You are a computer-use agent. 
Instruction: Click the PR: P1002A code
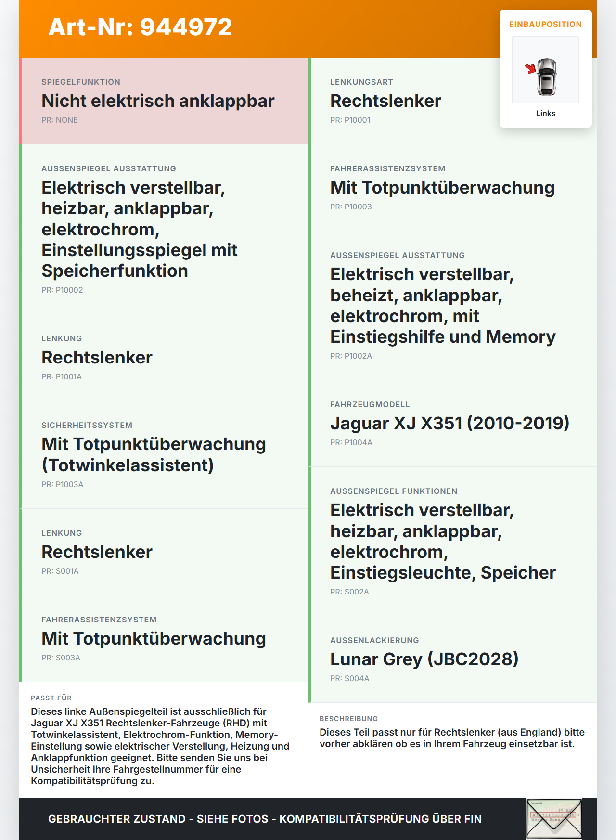[351, 356]
